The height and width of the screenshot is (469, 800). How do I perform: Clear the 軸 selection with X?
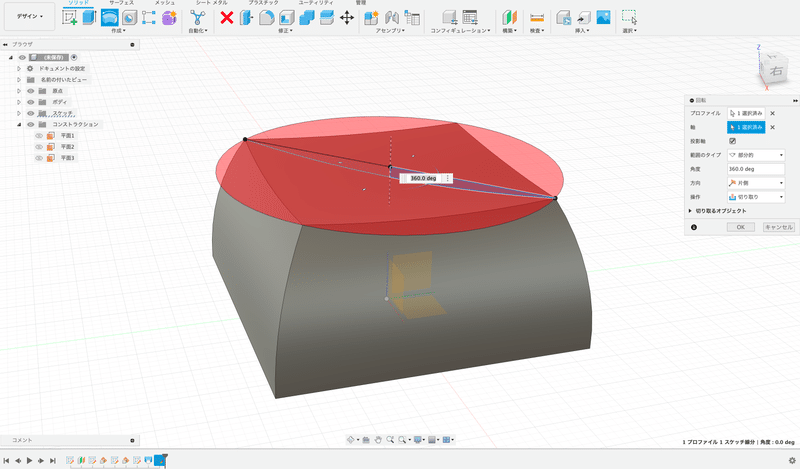pos(772,127)
